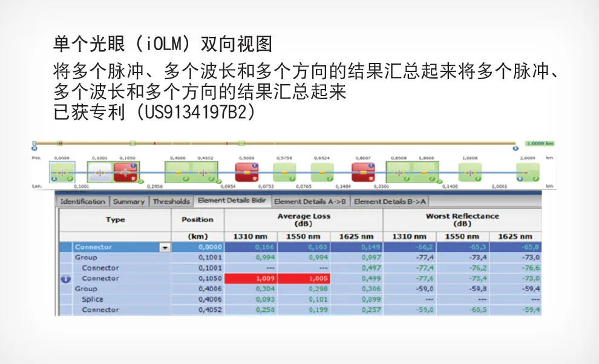Click the 0,160 loss value cell

[x=304, y=247]
